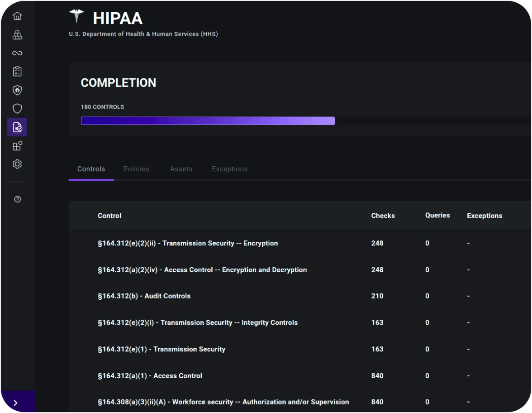Image resolution: width=532 pixels, height=413 pixels.
Task: Select the organization hierarchy icon in sidebar
Action: (17, 34)
